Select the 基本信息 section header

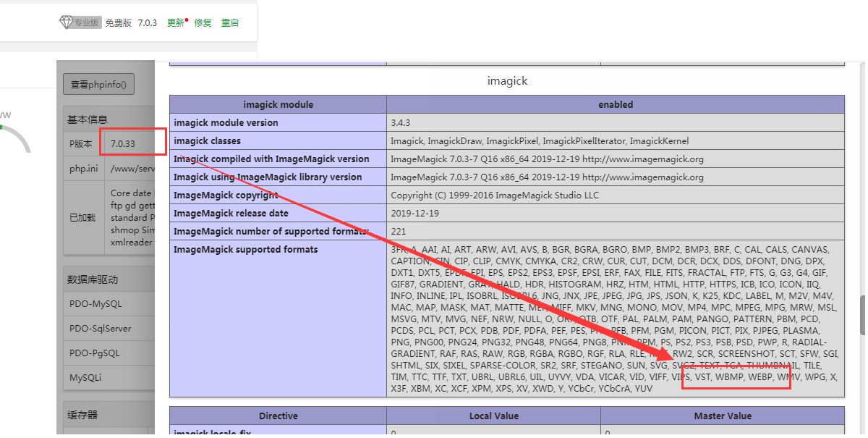(x=88, y=119)
